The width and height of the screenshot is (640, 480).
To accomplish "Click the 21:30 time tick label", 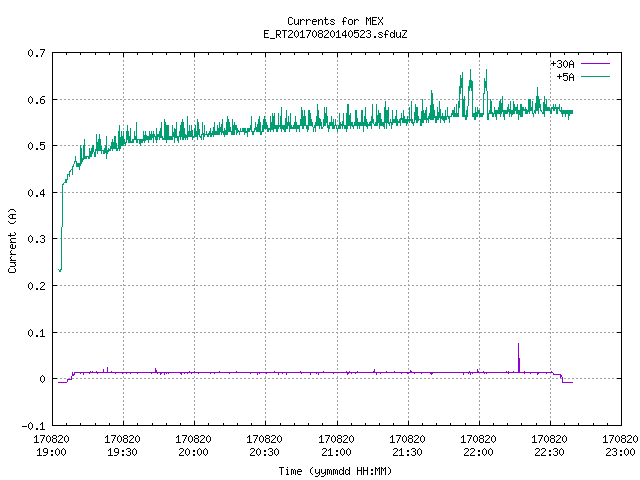I will pos(407,452).
